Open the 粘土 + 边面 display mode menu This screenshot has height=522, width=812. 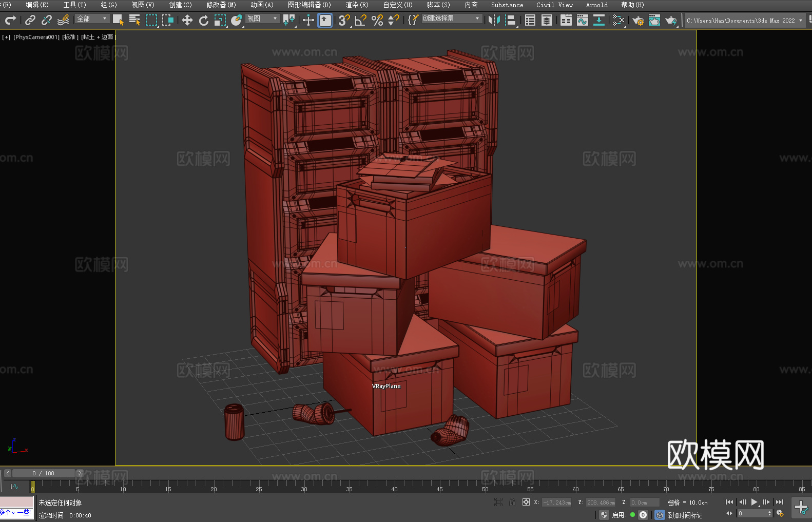pyautogui.click(x=98, y=37)
